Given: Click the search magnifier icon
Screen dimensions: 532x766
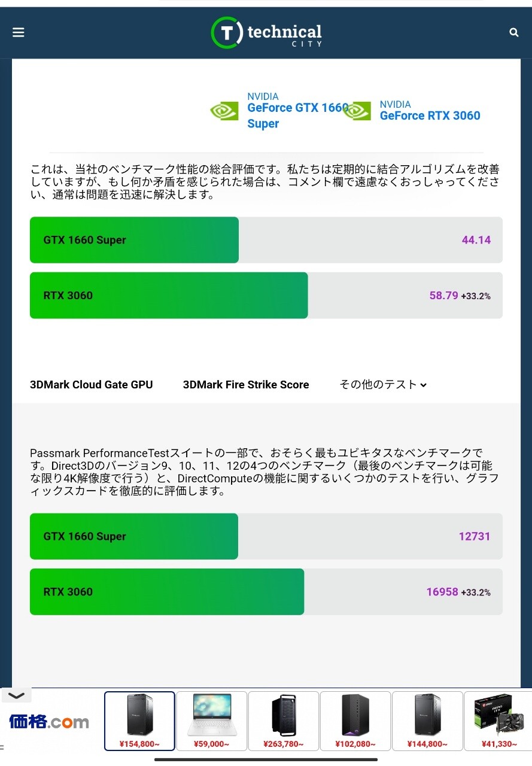Looking at the screenshot, I should (x=513, y=32).
